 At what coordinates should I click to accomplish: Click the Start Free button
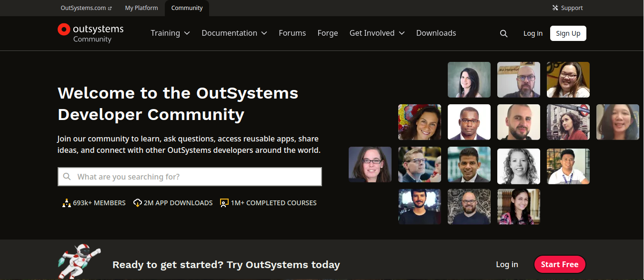point(560,264)
